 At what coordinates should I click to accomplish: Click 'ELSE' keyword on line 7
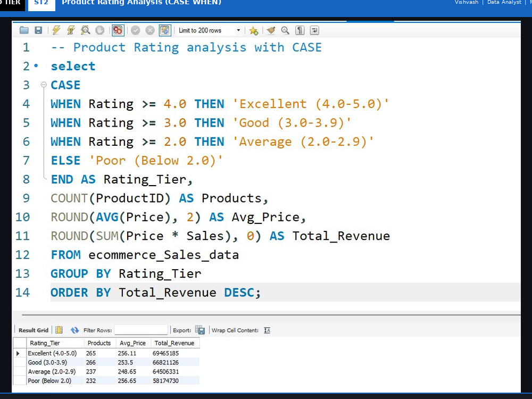(65, 161)
